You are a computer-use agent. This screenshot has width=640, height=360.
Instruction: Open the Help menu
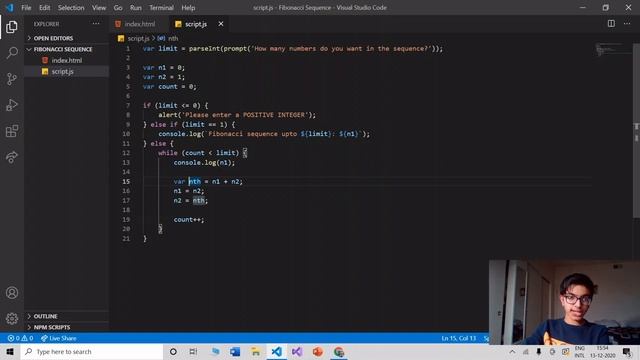coord(188,8)
